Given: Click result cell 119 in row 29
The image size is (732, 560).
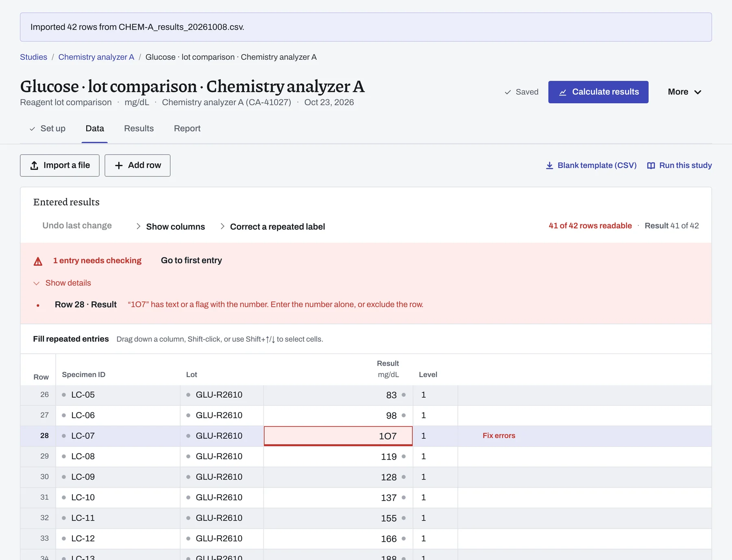Looking at the screenshot, I should (x=338, y=457).
